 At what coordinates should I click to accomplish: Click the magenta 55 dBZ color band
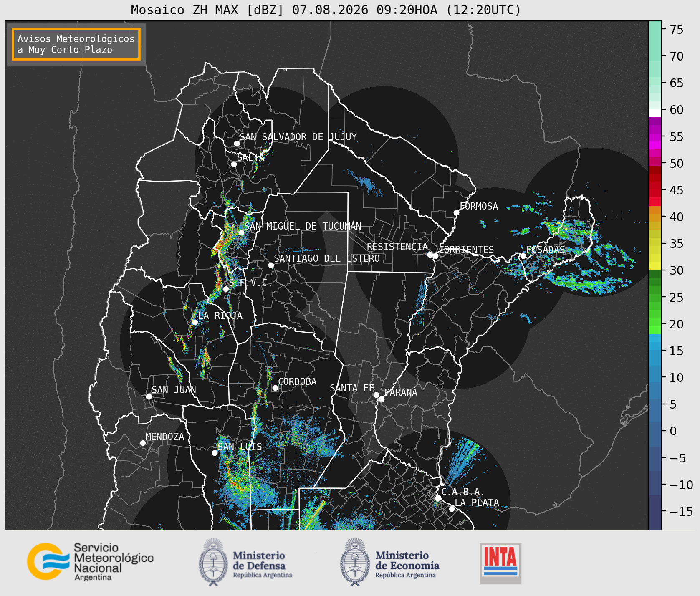pyautogui.click(x=655, y=137)
